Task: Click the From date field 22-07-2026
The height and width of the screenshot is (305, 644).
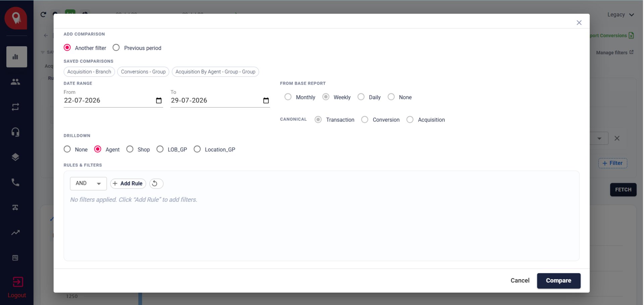Action: tap(113, 100)
